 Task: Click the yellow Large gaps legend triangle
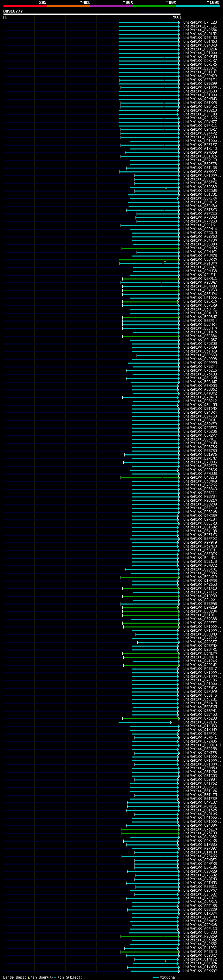tap(29, 977)
